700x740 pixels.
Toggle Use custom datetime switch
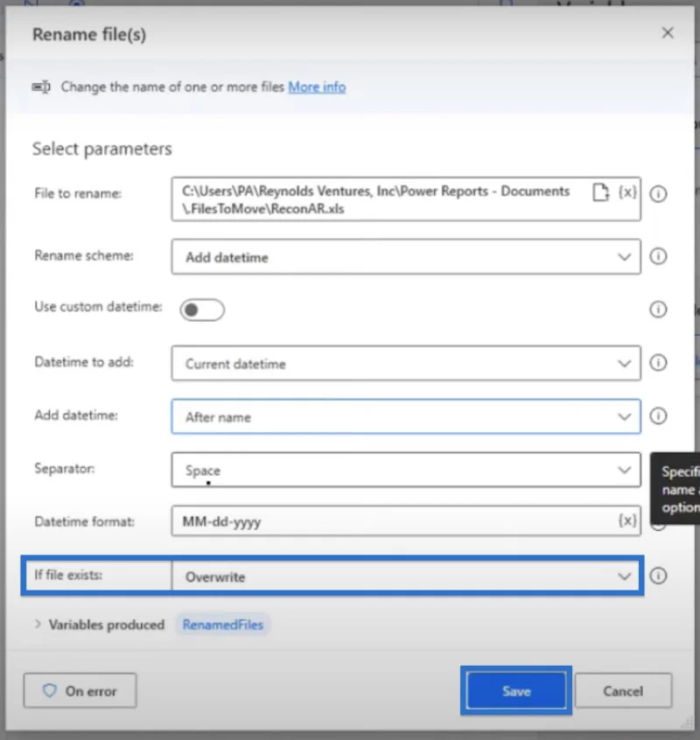point(202,310)
